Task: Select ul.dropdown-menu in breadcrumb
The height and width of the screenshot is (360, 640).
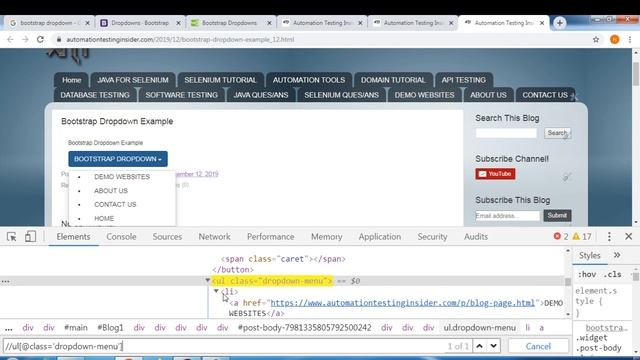Action: [x=480, y=328]
